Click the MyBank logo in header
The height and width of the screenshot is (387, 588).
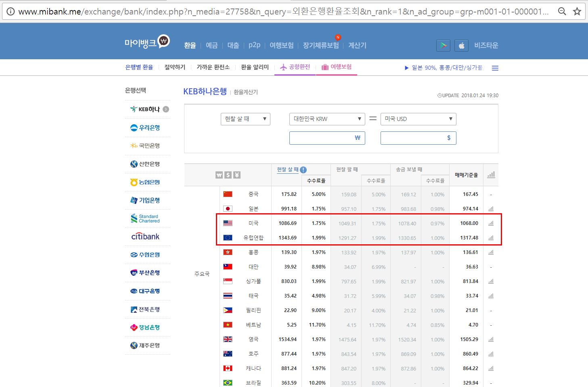[x=147, y=42]
